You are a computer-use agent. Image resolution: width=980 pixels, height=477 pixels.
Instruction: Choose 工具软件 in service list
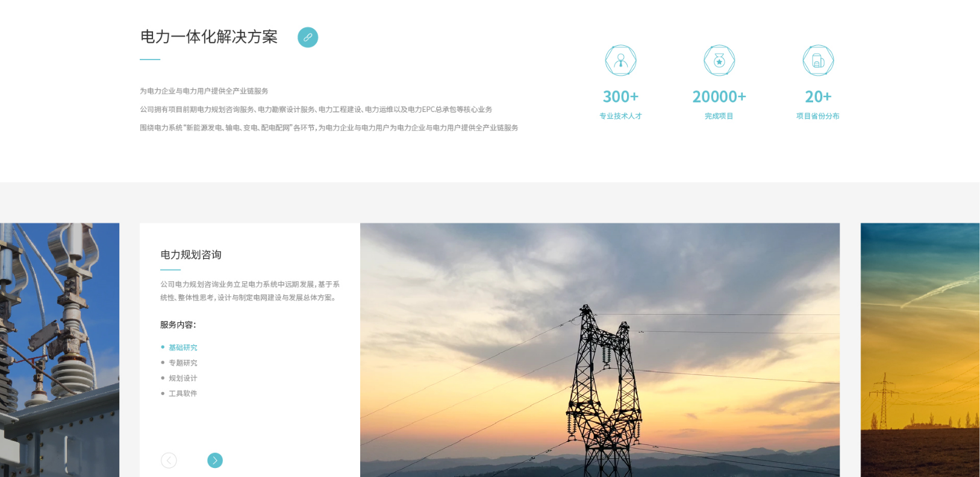pos(183,393)
